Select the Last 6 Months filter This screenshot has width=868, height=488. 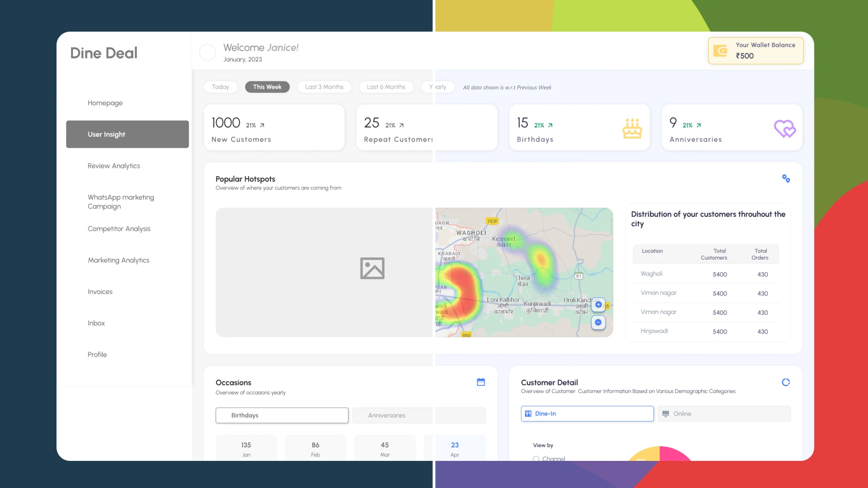386,87
